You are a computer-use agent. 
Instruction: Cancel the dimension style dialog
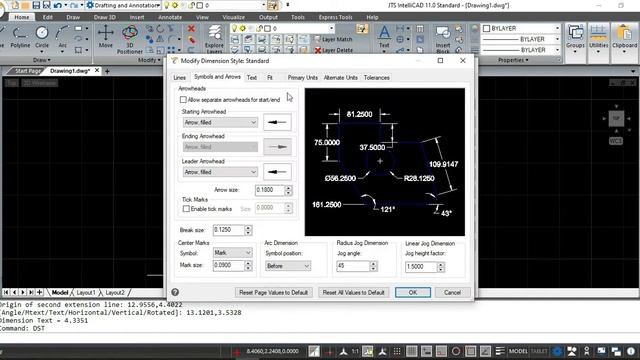point(452,292)
